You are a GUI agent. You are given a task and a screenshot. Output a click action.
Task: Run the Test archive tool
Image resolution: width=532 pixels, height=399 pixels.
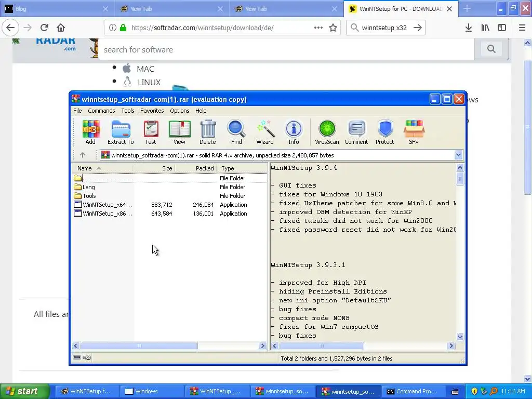pos(151,132)
